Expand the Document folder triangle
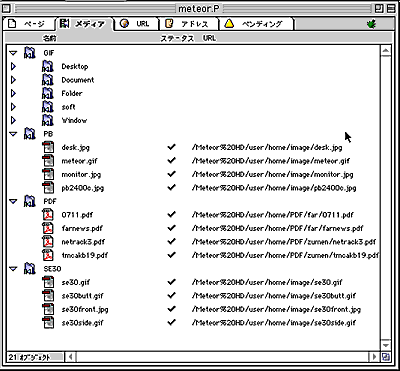400x371 pixels. [x=13, y=80]
